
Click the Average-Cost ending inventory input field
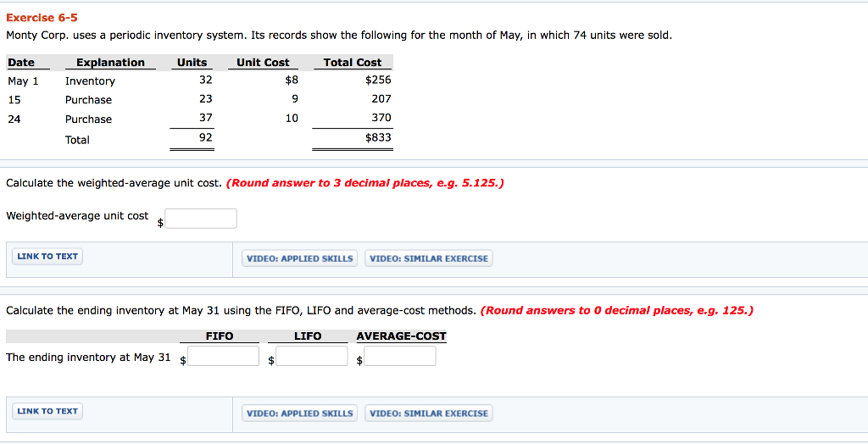tap(400, 356)
